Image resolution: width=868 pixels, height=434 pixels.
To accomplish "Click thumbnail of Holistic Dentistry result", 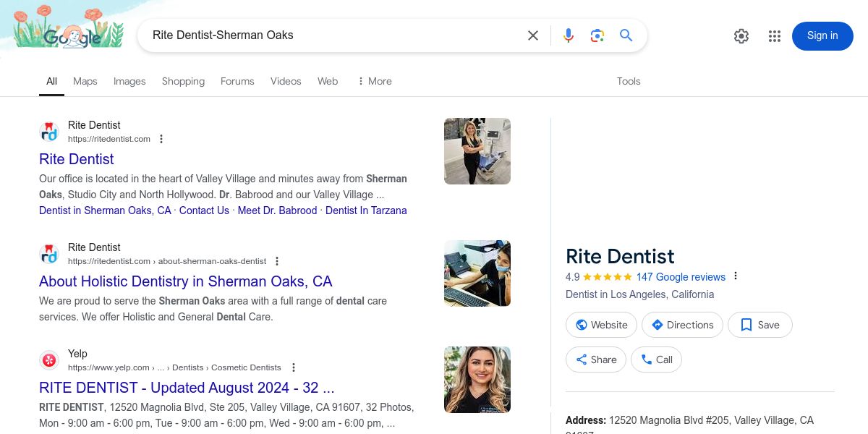I will pyautogui.click(x=477, y=273).
